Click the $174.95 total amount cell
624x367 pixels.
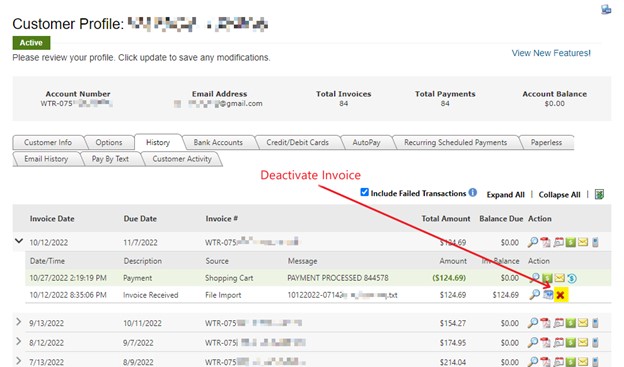click(452, 343)
